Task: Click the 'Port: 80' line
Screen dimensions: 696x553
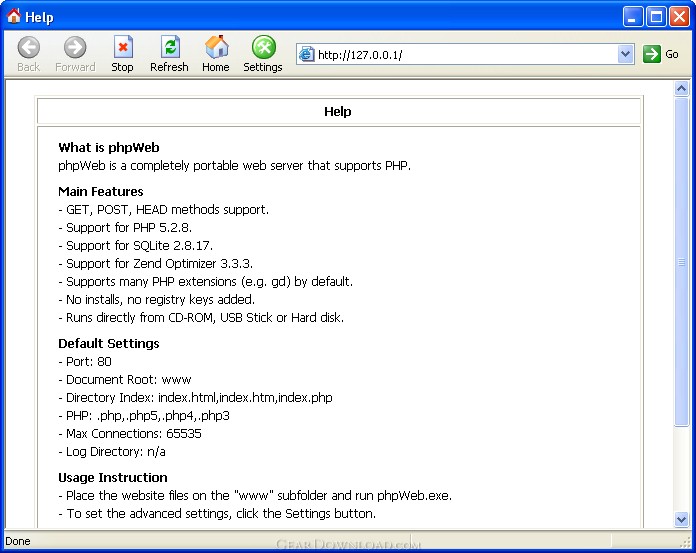Action: pyautogui.click(x=85, y=361)
